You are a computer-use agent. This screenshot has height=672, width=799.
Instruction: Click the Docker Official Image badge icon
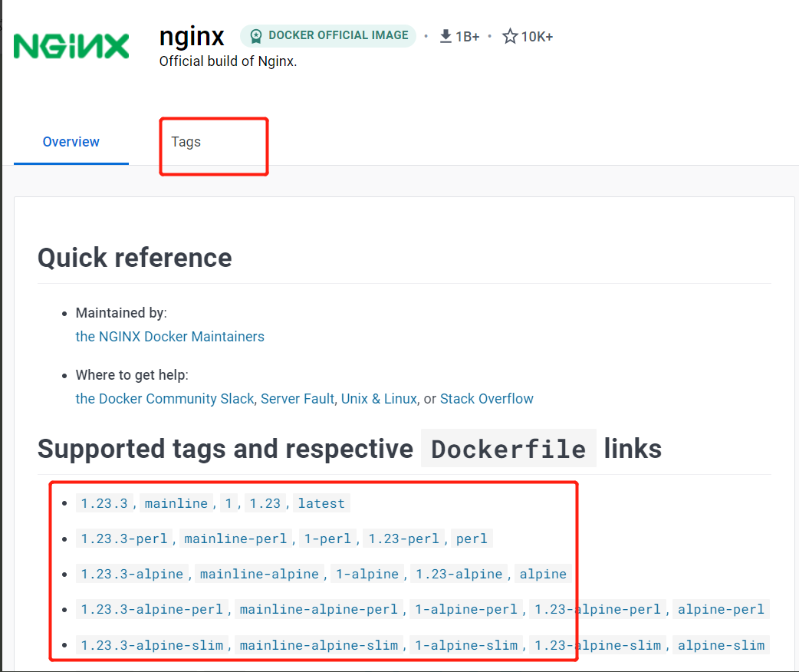click(256, 36)
